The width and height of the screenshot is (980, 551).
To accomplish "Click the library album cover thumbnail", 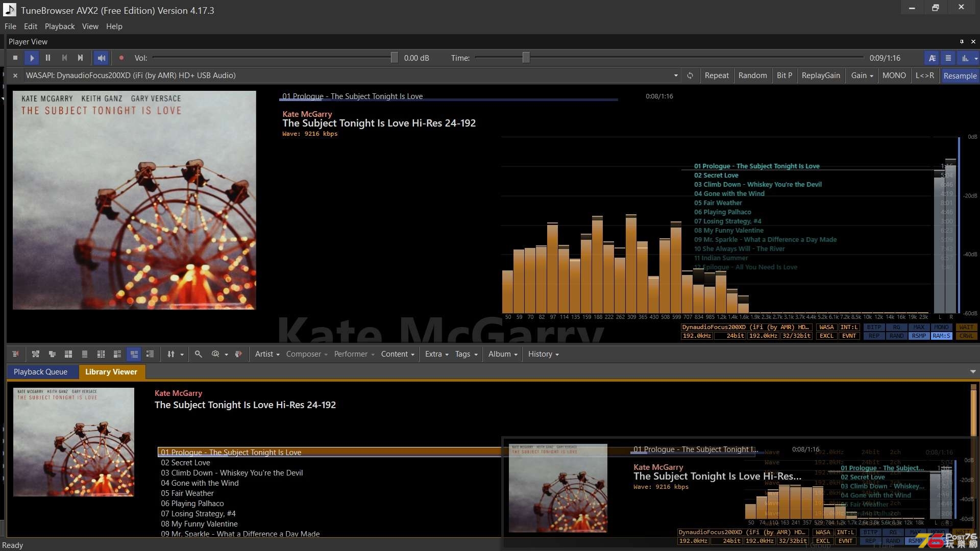I will click(73, 442).
